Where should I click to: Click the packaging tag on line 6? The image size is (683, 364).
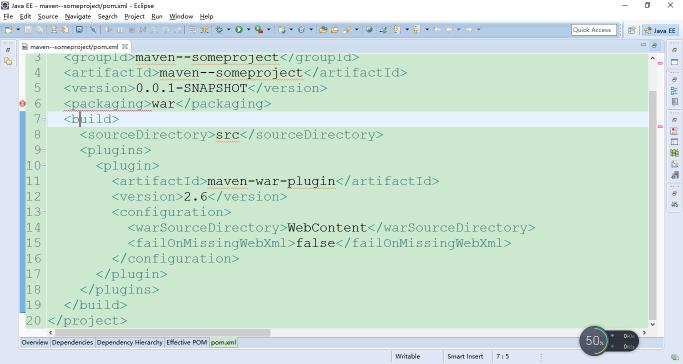point(108,104)
